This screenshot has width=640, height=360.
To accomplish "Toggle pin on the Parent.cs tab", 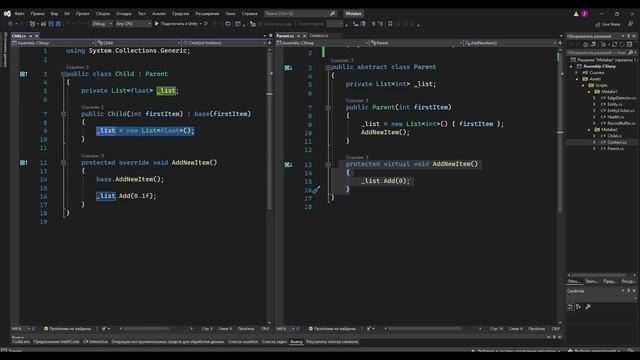I will pos(298,36).
